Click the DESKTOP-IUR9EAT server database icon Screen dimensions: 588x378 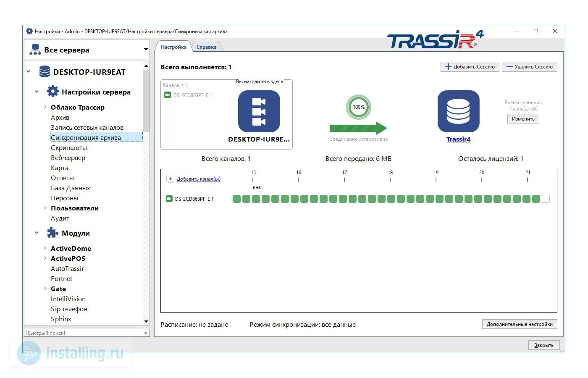click(x=45, y=71)
